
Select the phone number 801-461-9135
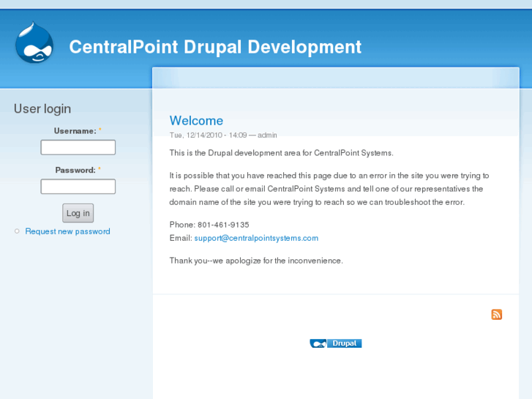[x=223, y=225]
